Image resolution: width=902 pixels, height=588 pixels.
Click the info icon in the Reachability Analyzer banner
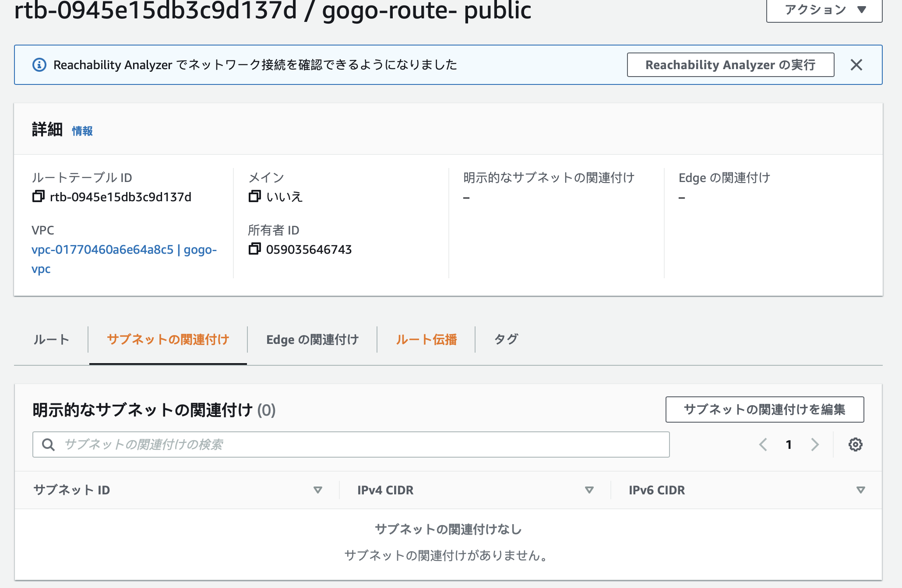tap(39, 64)
